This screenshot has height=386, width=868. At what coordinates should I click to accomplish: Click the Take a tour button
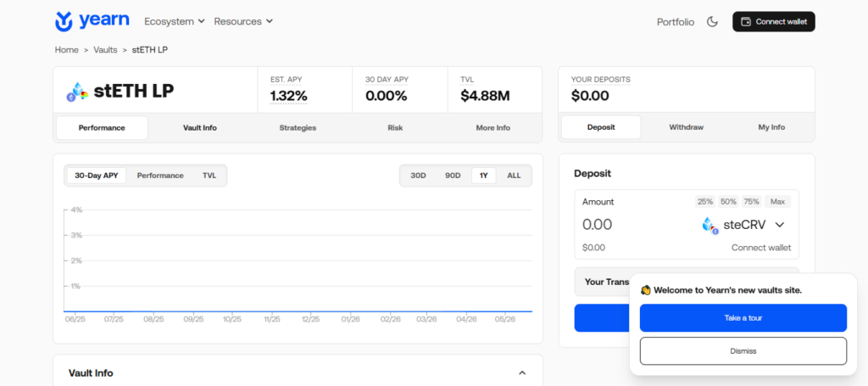click(x=743, y=318)
